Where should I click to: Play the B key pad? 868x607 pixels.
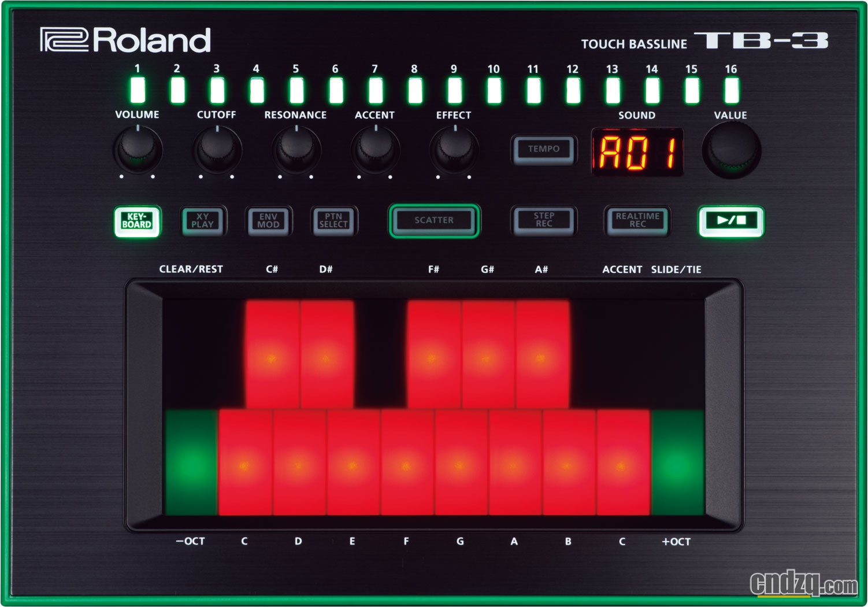[x=569, y=462]
